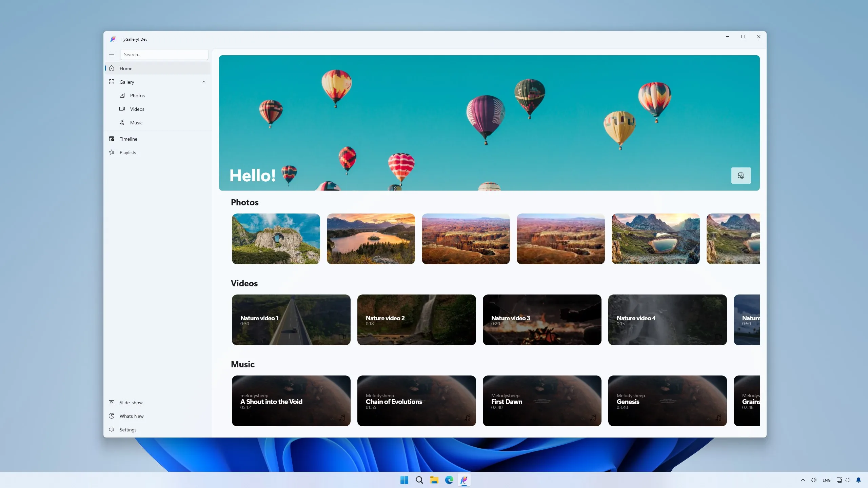Image resolution: width=868 pixels, height=488 pixels.
Task: Play First Dawn track
Action: click(x=542, y=401)
